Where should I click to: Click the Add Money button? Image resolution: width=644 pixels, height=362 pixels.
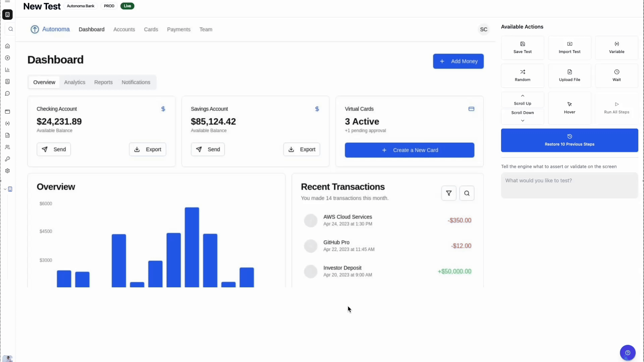(458, 61)
